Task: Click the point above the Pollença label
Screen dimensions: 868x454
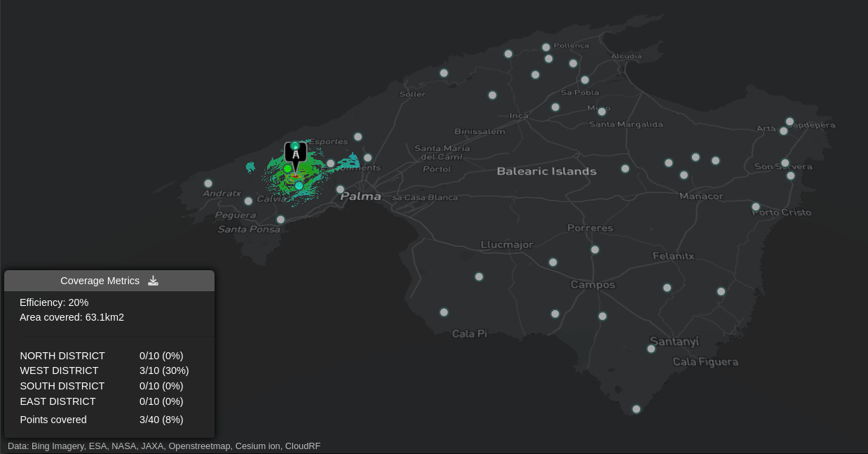Action: 546,48
